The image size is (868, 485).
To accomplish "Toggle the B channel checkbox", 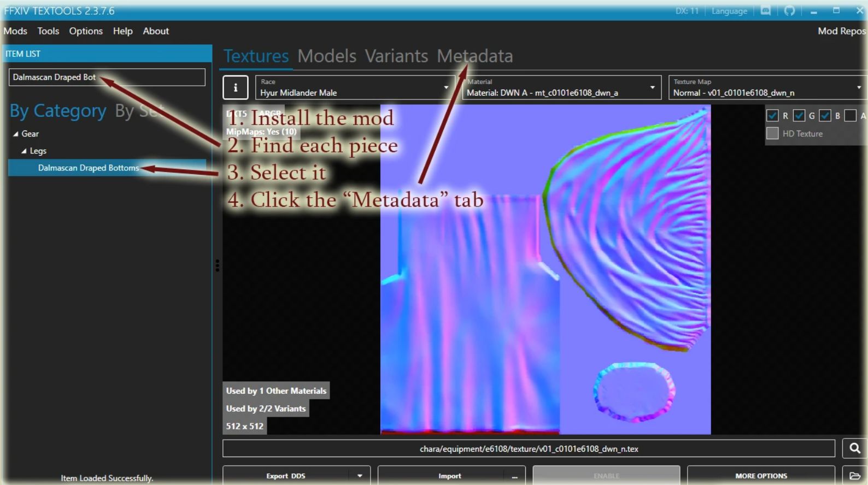I will pos(825,115).
